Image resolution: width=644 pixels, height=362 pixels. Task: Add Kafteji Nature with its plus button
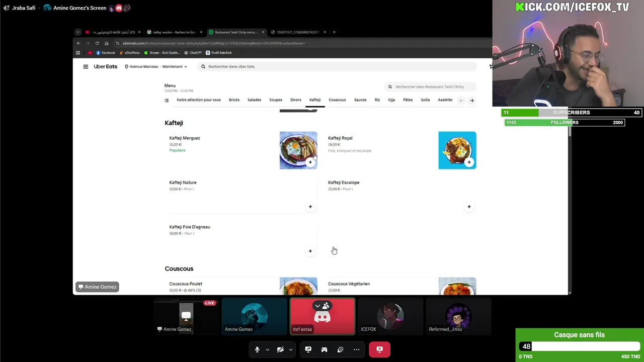click(310, 207)
